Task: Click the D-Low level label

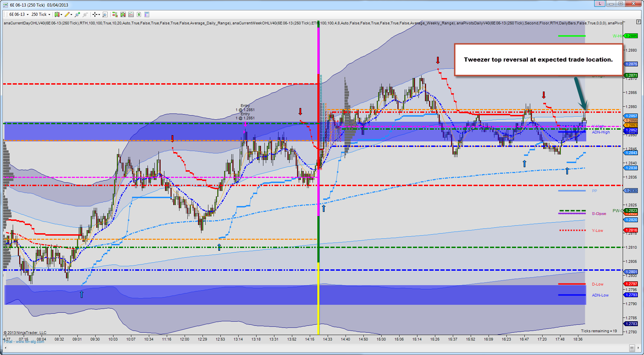Action: coord(598,284)
